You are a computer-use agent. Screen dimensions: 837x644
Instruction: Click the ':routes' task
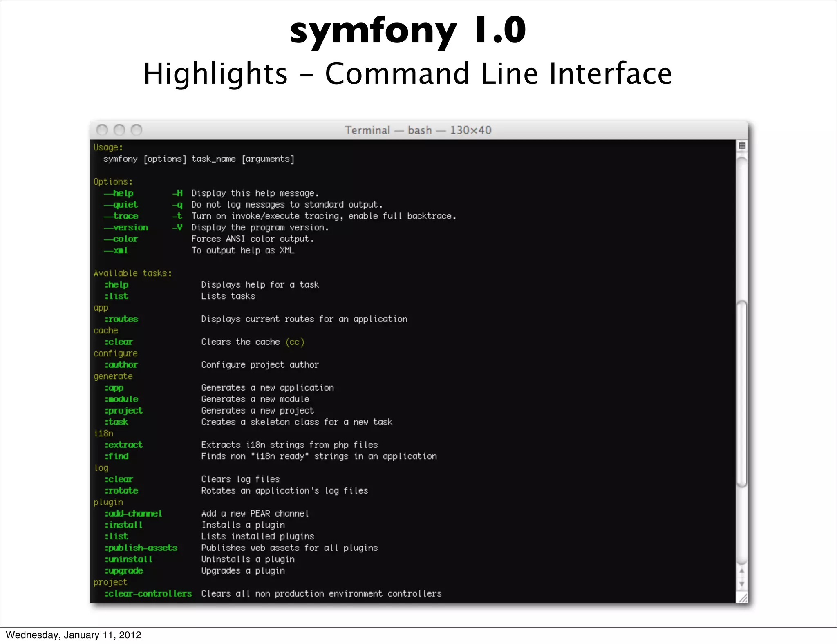121,319
